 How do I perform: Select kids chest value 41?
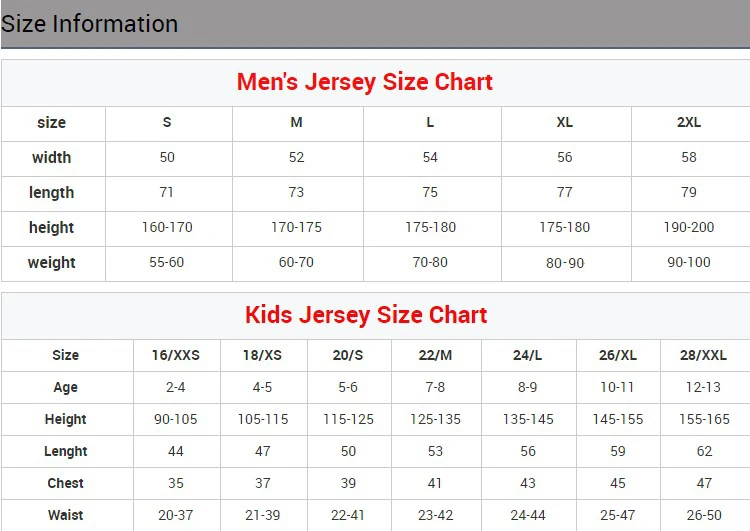pyautogui.click(x=435, y=483)
